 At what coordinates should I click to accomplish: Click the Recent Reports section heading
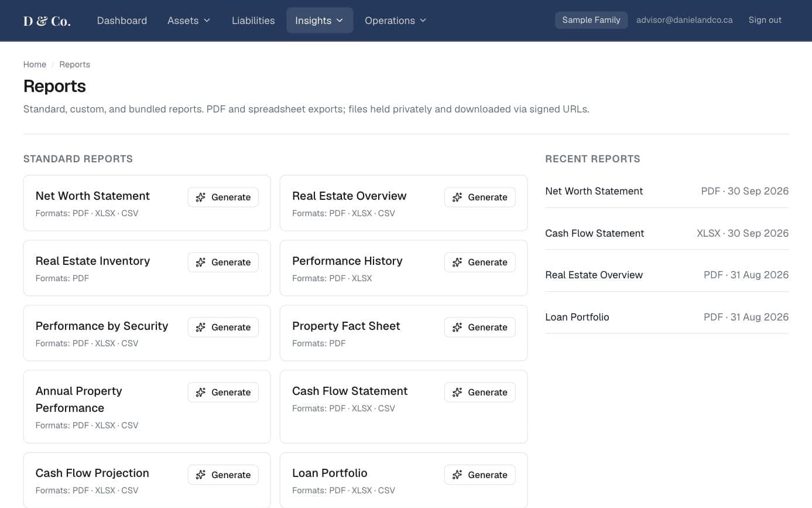[x=592, y=159]
